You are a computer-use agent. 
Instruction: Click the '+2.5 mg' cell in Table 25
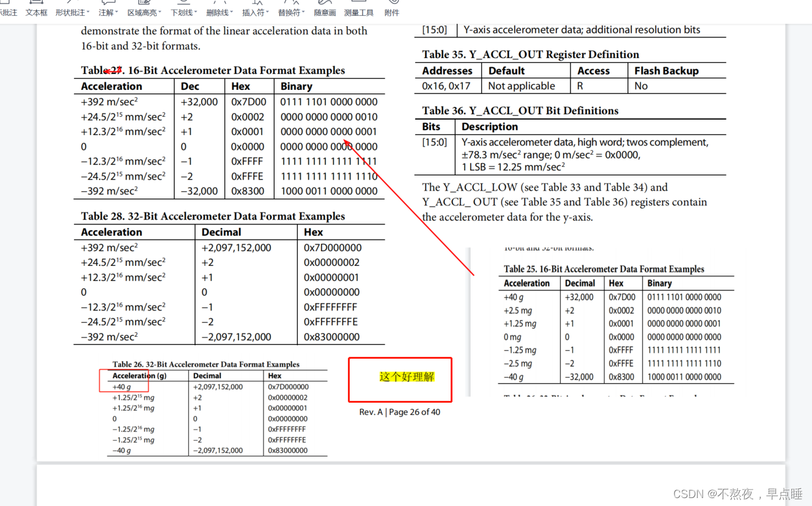point(518,310)
